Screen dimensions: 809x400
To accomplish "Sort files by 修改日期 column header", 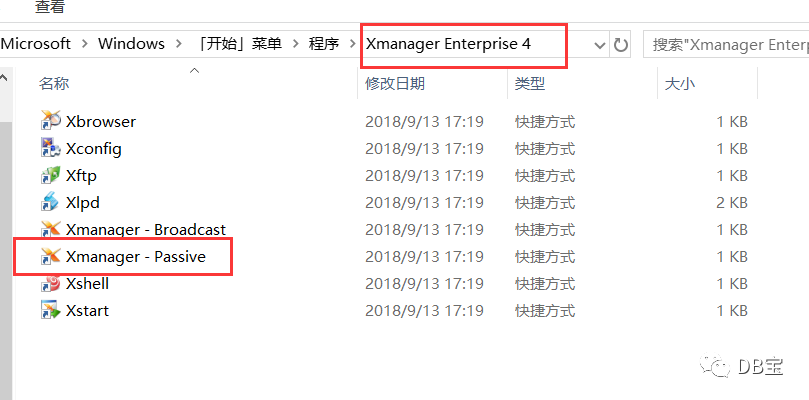I will click(394, 84).
